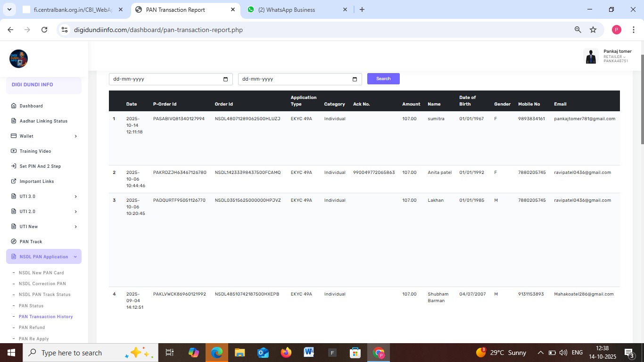Viewport: 644px width, 362px height.
Task: Open the Aadhar Linking Status link
Action: [43, 121]
